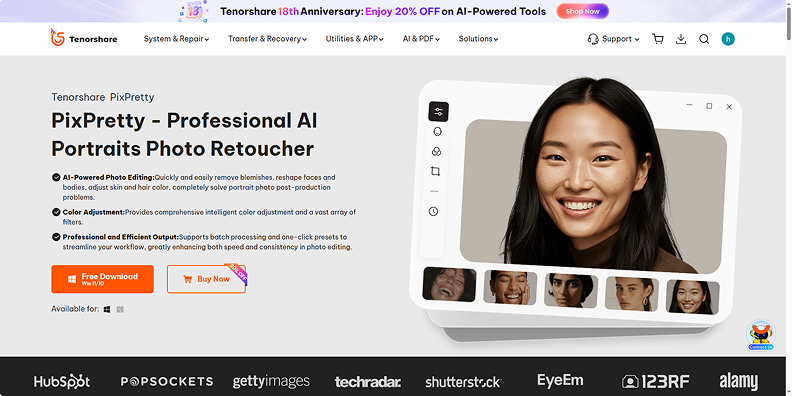Screen dimensions: 792x396
Task: Click the Windows platform icon beside Available for
Action: point(107,309)
